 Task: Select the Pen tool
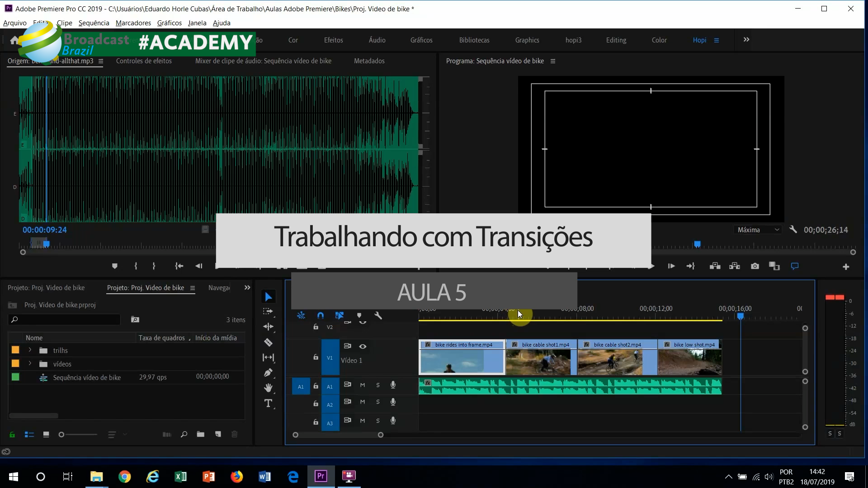(x=268, y=373)
